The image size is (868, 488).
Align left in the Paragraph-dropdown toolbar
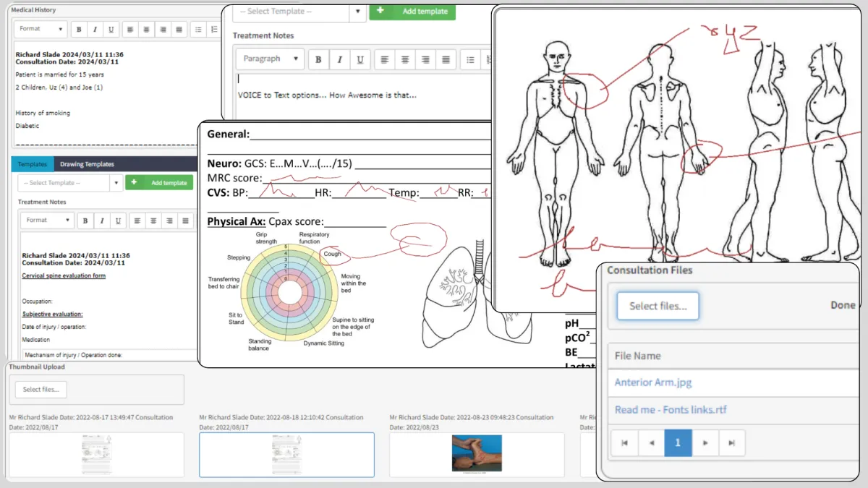(x=384, y=59)
